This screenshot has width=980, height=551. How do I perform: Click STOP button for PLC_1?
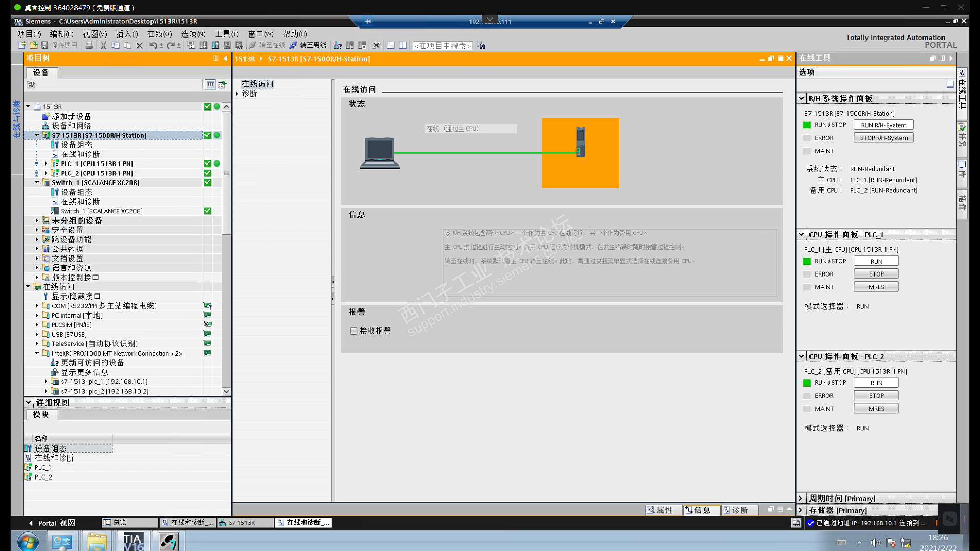[876, 274]
